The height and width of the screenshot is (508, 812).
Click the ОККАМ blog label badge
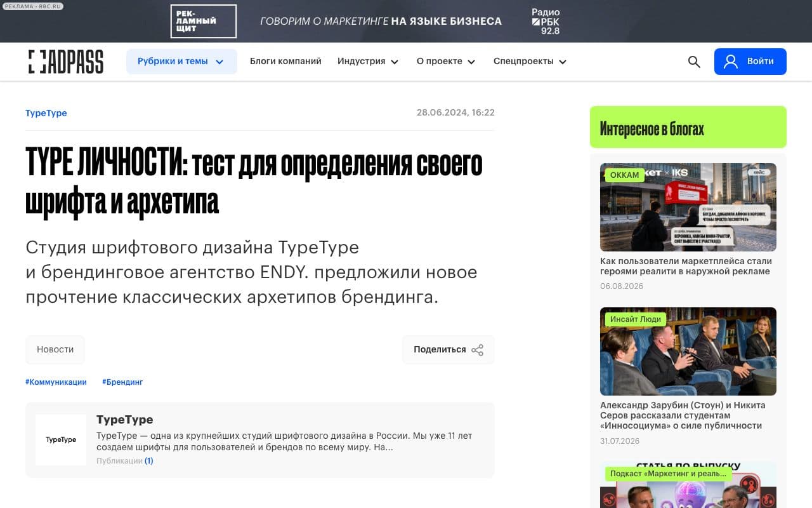(x=625, y=175)
